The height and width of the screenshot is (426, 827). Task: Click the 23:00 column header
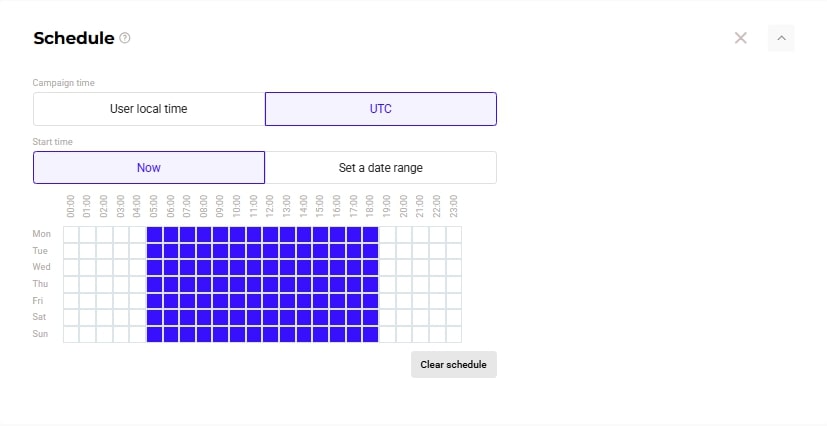(454, 206)
